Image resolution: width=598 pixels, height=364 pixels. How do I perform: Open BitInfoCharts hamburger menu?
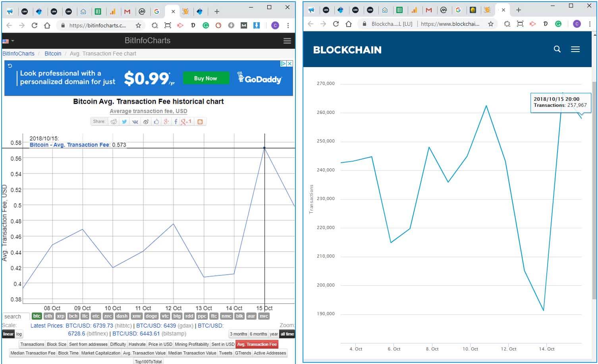pos(287,41)
